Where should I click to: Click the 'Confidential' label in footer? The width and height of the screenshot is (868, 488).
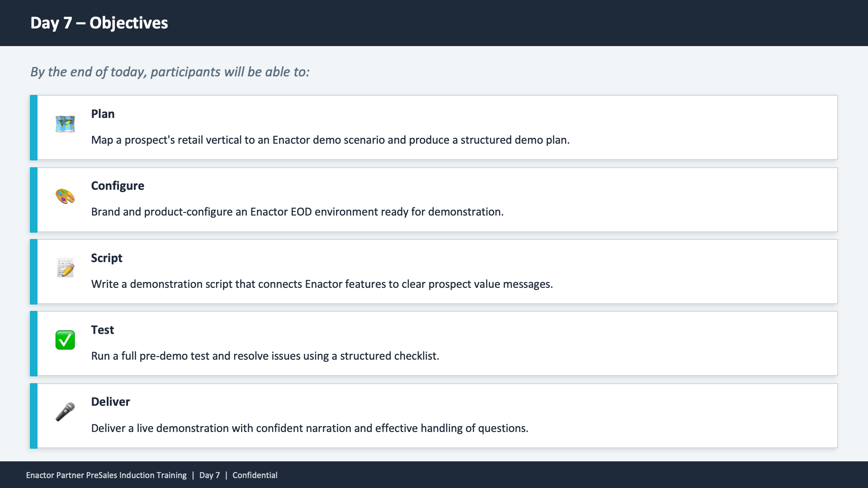255,475
